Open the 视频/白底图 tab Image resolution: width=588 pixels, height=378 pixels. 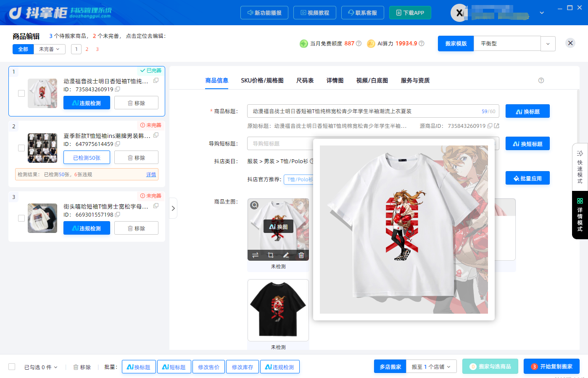click(372, 80)
